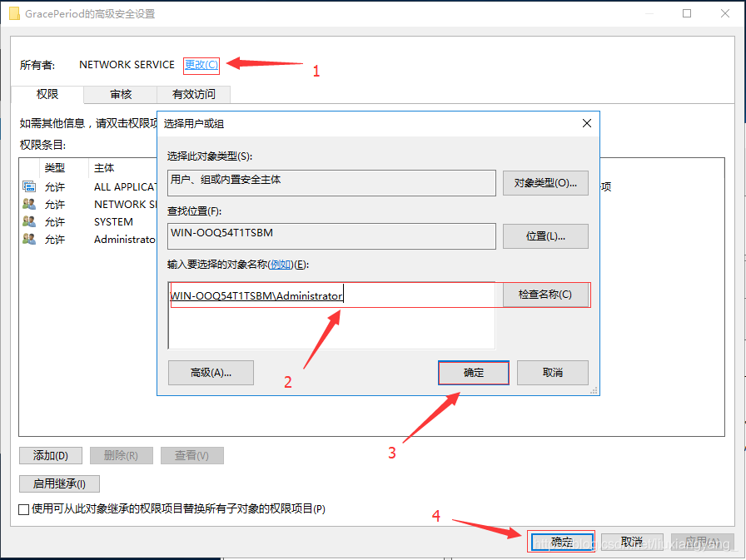This screenshot has height=560, width=746.
Task: Click the 位置(L) button
Action: (545, 236)
